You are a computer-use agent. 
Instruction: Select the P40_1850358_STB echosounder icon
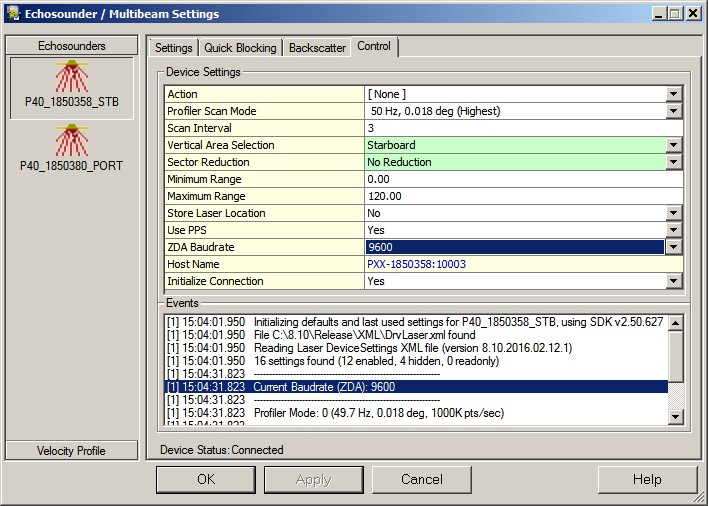click(x=71, y=80)
